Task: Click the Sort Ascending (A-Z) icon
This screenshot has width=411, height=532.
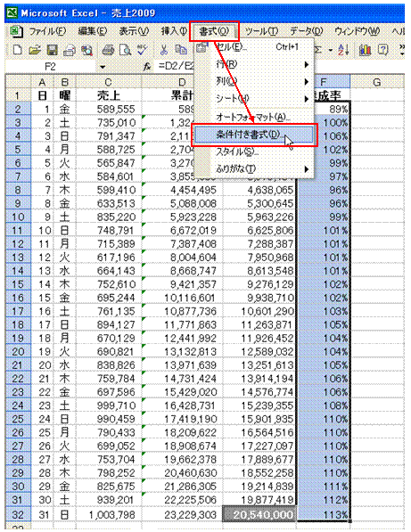Action: pos(343,50)
